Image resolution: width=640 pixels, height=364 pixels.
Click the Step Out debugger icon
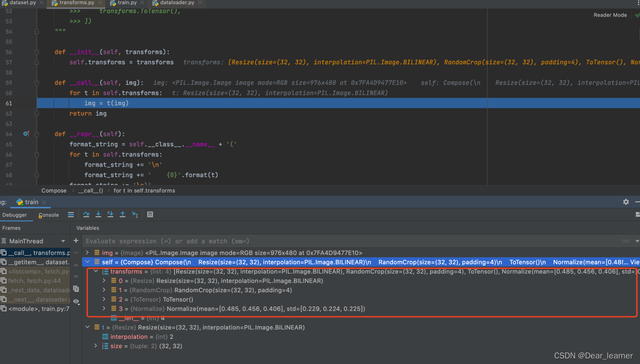[122, 215]
